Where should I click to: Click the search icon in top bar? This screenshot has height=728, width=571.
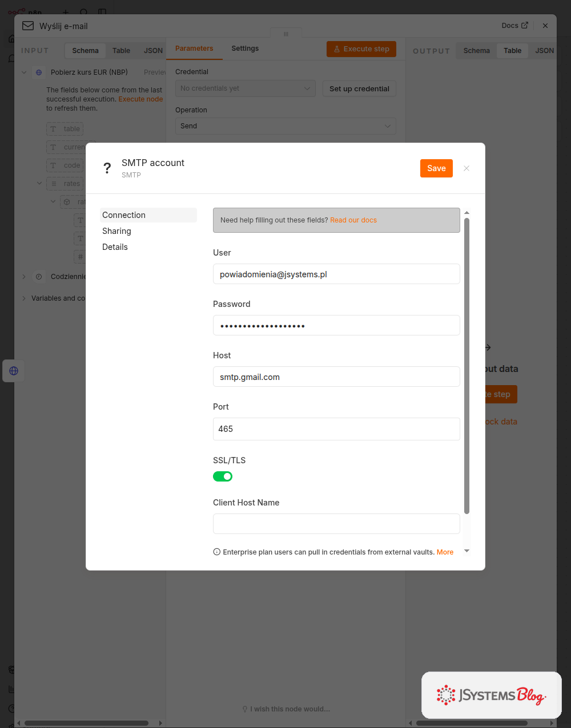pos(84,13)
